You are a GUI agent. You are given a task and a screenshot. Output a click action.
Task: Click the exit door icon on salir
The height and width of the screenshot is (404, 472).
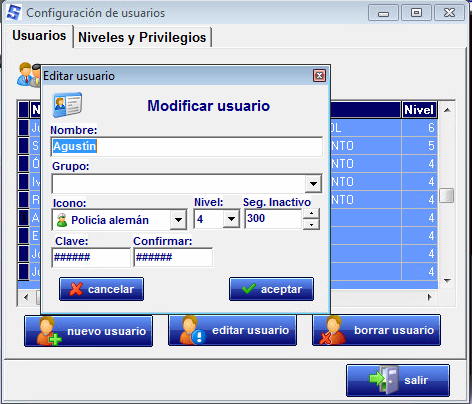pyautogui.click(x=384, y=380)
